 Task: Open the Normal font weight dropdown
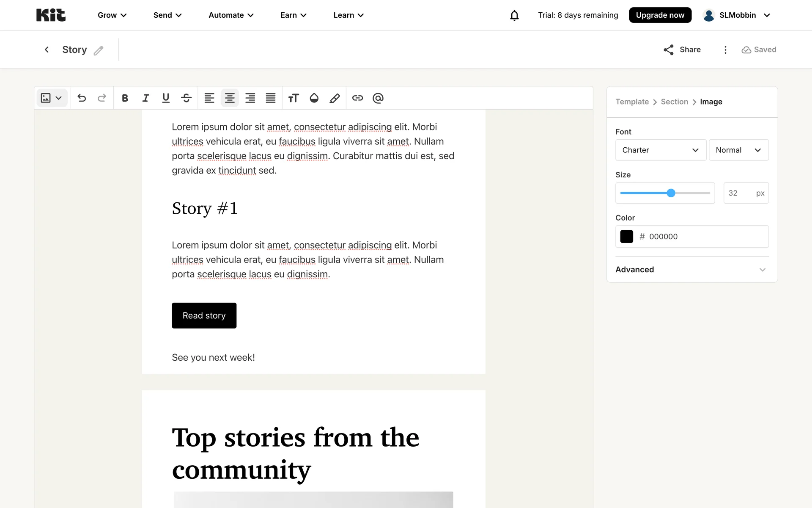point(738,150)
